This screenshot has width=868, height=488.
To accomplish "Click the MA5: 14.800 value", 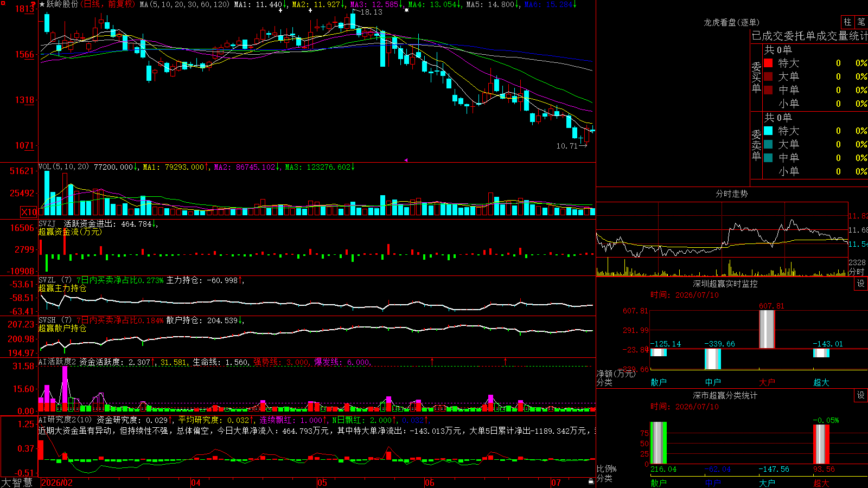I will (x=493, y=4).
